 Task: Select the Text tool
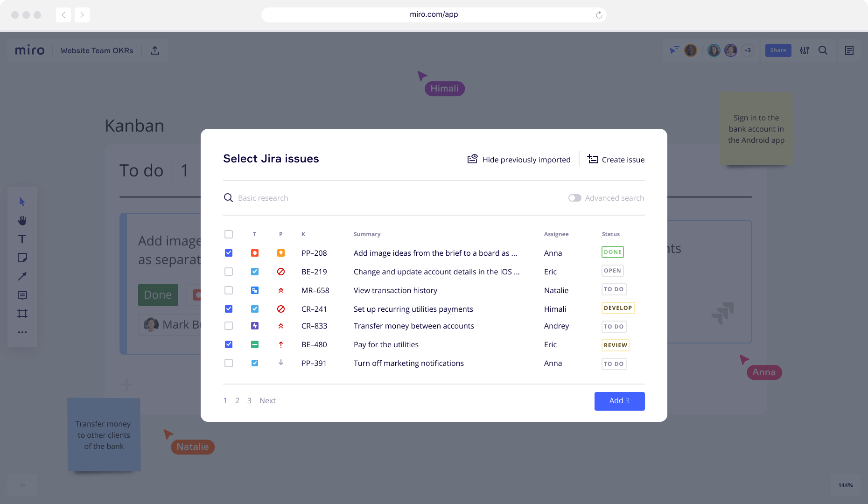(22, 239)
